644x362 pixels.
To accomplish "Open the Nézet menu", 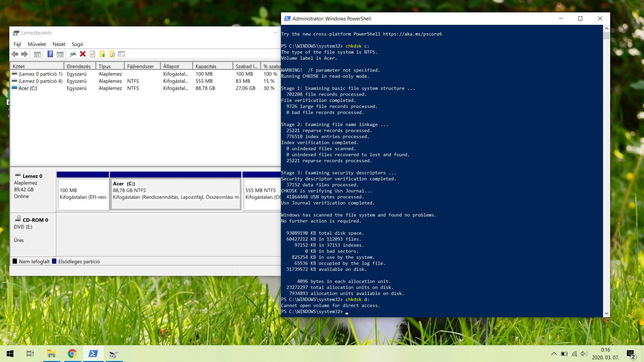I will tap(59, 44).
